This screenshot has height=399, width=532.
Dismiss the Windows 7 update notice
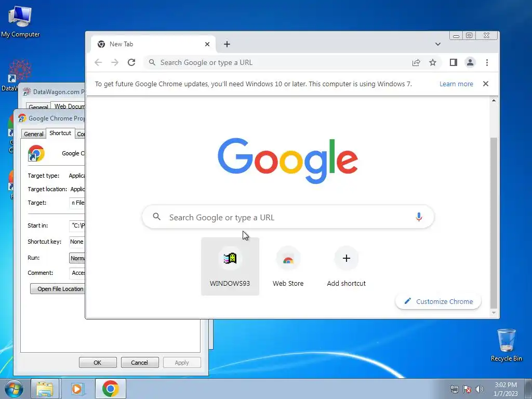point(486,84)
